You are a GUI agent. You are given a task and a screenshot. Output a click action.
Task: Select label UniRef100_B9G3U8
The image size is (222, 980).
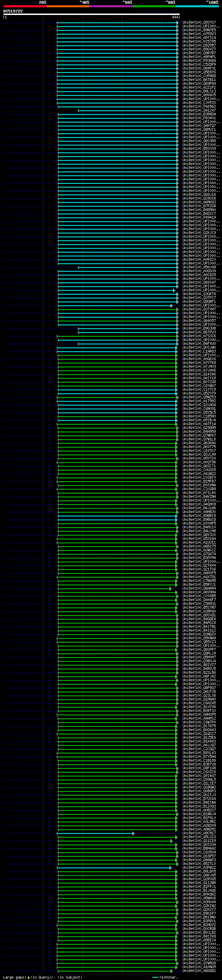coord(199,328)
